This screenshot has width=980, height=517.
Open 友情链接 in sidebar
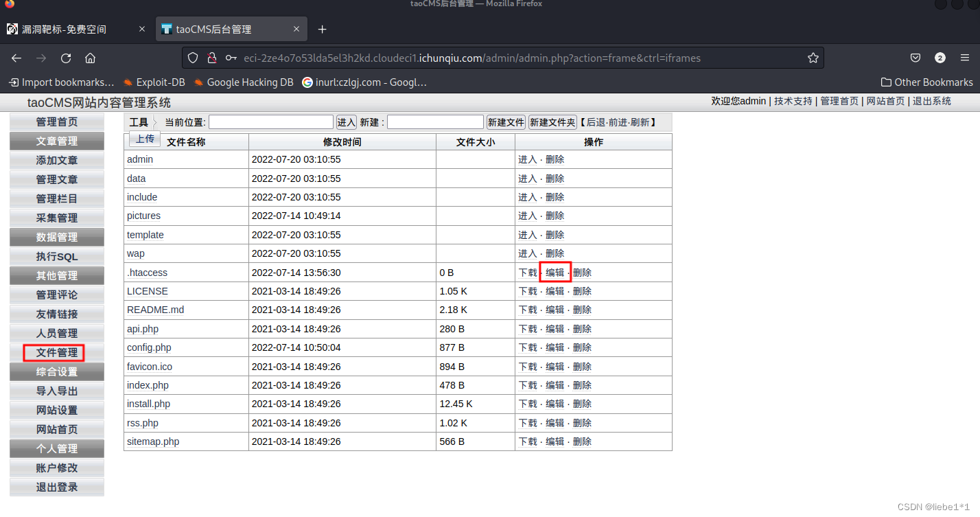(57, 314)
